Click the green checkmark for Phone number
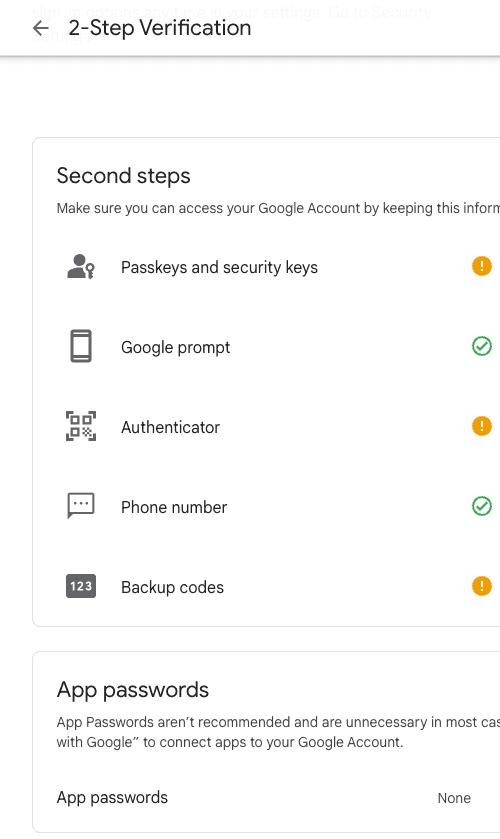The width and height of the screenshot is (500, 839). coord(482,506)
